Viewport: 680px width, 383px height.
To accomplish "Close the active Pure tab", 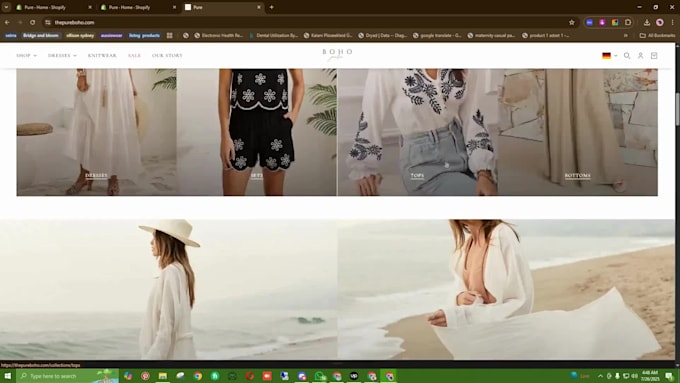I will [x=259, y=7].
